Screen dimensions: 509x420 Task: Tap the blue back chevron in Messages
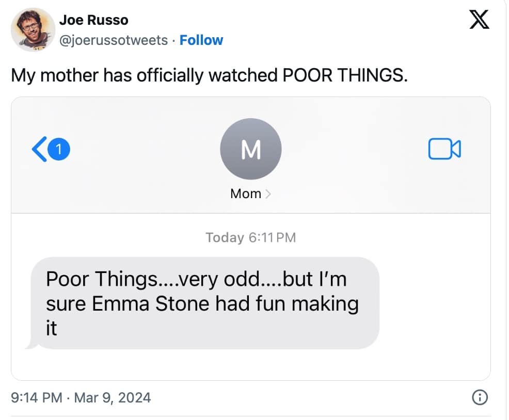point(39,149)
